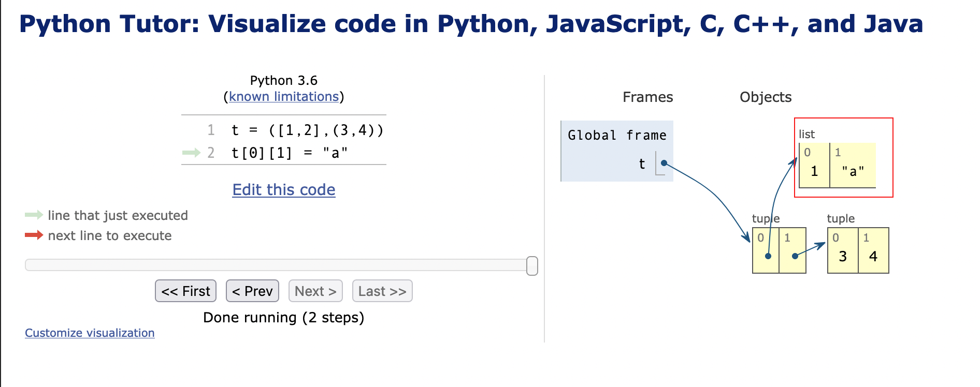Viewport: 980px width, 387px height.
Task: Click the first tuple's index 0 pointer dot
Action: coord(768,256)
